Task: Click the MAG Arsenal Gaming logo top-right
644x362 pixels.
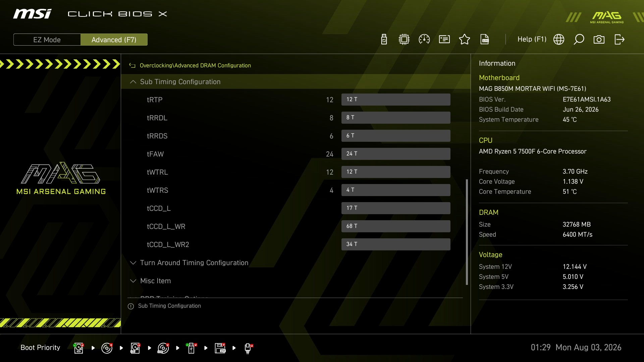Action: tap(607, 17)
